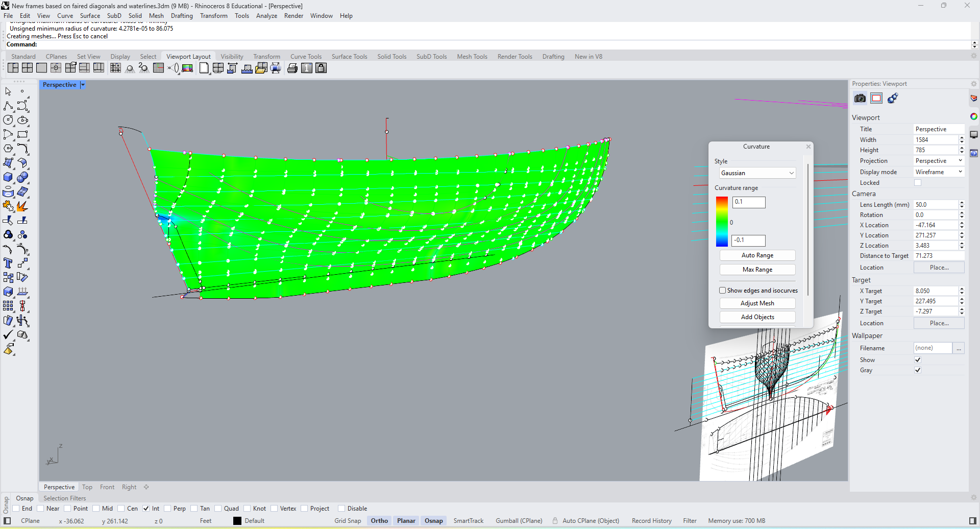
Task: Select the Text object tool
Action: (x=8, y=263)
